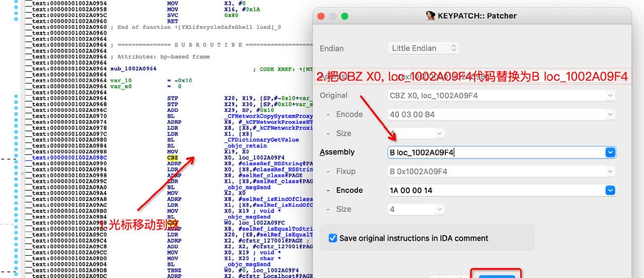Click the margin dot beside the CBZ instruction line
This screenshot has height=278, width=644.
pos(16,158)
